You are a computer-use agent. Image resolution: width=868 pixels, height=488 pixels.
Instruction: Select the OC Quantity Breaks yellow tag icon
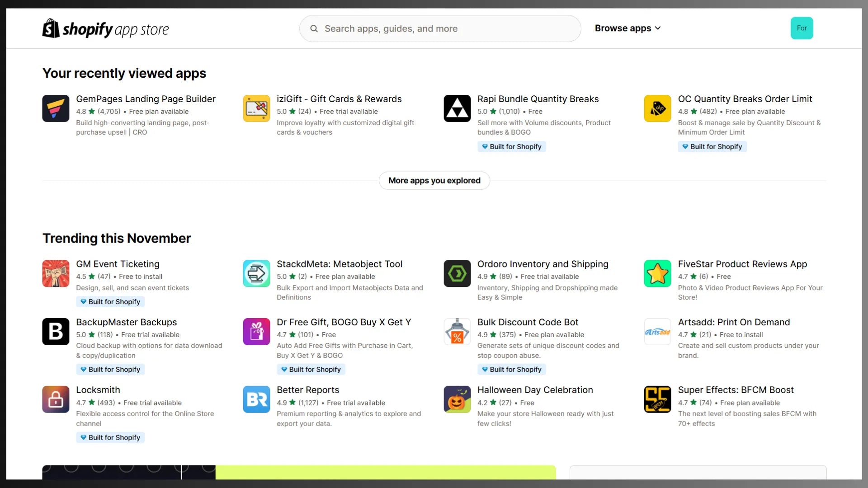click(x=657, y=108)
